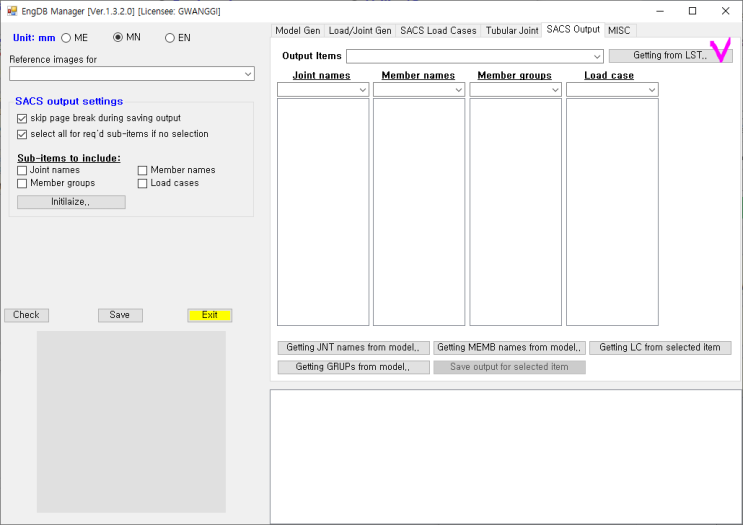Switch to the Load/Joint Gen tab
The height and width of the screenshot is (525, 743).
pos(360,31)
